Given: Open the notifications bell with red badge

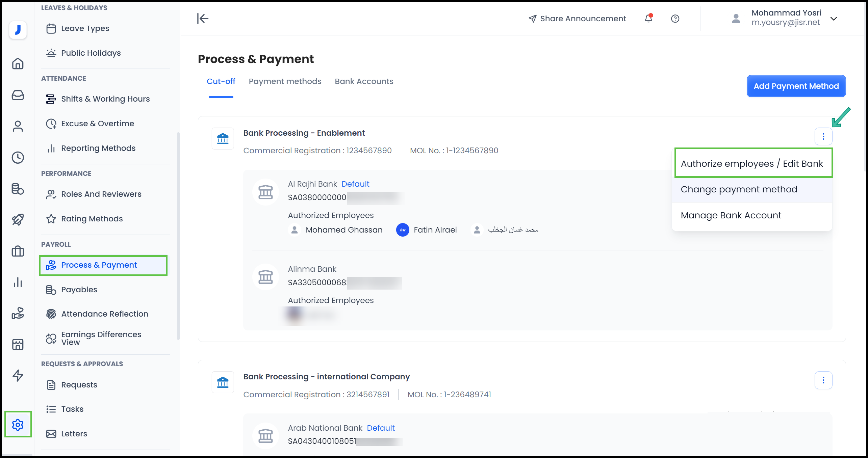Looking at the screenshot, I should click(x=648, y=19).
